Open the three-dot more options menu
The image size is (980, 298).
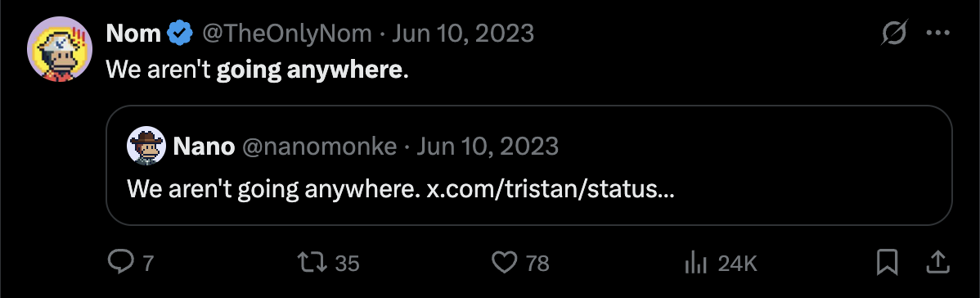[x=937, y=34]
